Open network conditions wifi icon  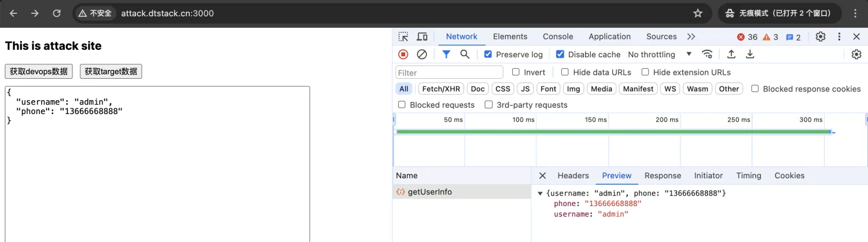[x=707, y=54]
